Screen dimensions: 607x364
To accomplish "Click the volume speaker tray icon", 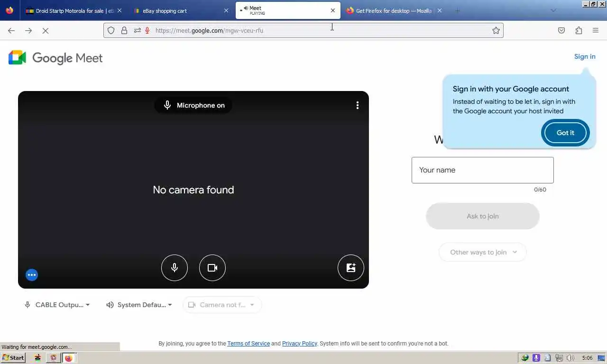I will (x=570, y=358).
